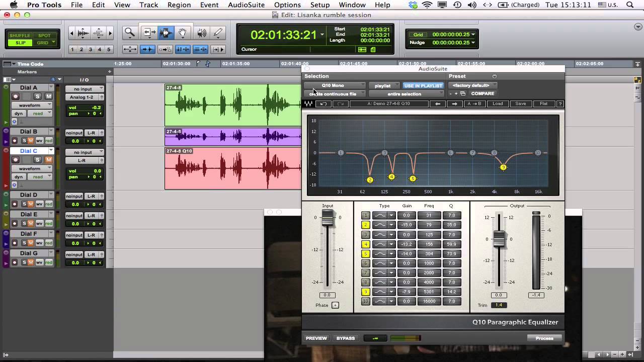Viewport: 644px width, 362px height.
Task: Click the Phase invert plus button
Action: click(x=335, y=305)
